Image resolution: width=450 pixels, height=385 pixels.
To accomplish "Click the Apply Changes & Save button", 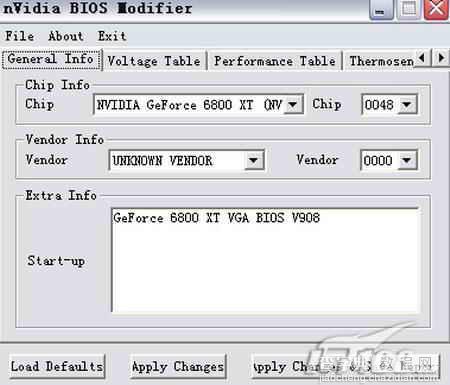I will coord(345,367).
